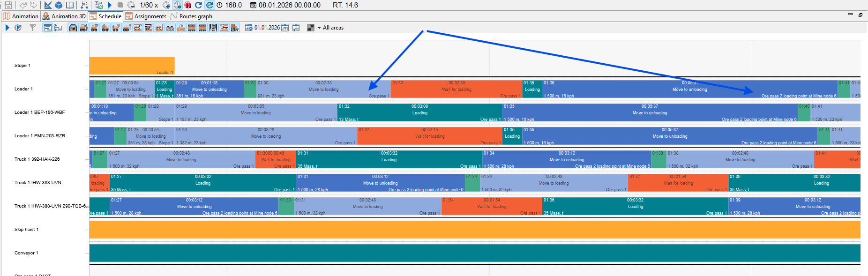This screenshot has width=868, height=276.
Task: Toggle the mine cars equipment filter icon
Action: (170, 28)
